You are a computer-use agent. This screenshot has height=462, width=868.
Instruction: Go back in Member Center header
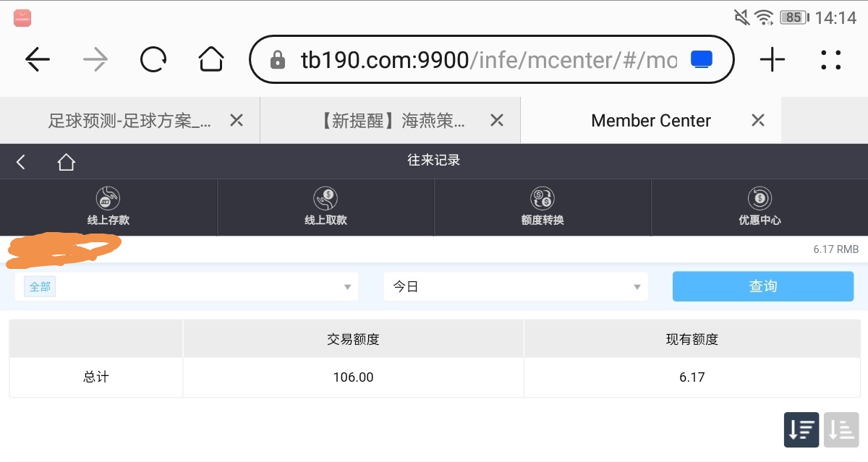coord(21,162)
